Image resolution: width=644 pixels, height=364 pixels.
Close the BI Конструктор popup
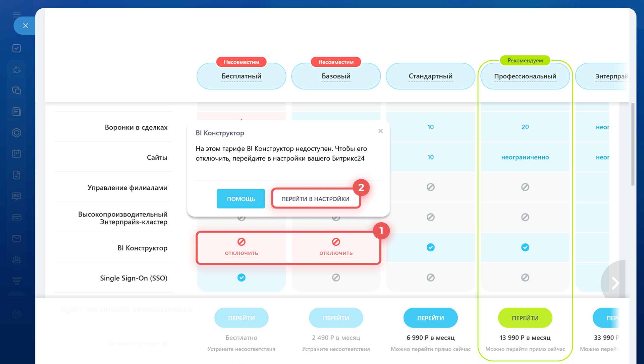380,131
